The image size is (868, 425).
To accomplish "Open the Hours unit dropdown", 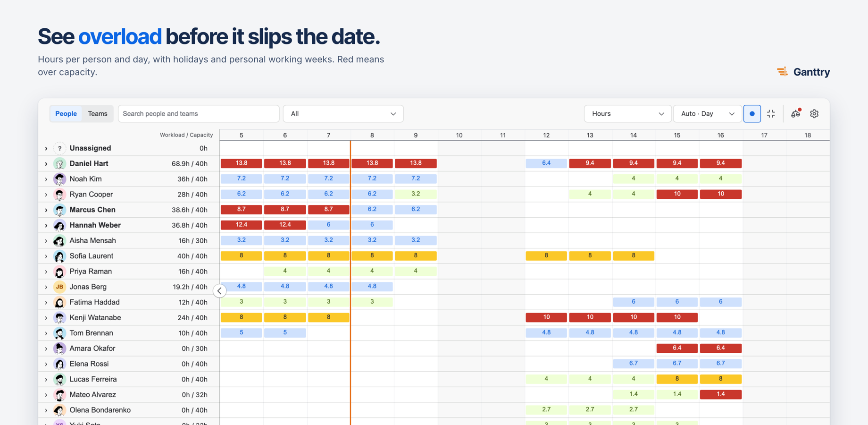I will click(x=627, y=114).
